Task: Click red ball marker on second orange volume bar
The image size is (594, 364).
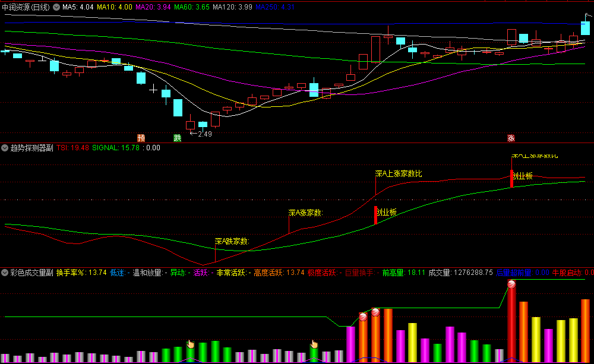Action: [x=375, y=312]
